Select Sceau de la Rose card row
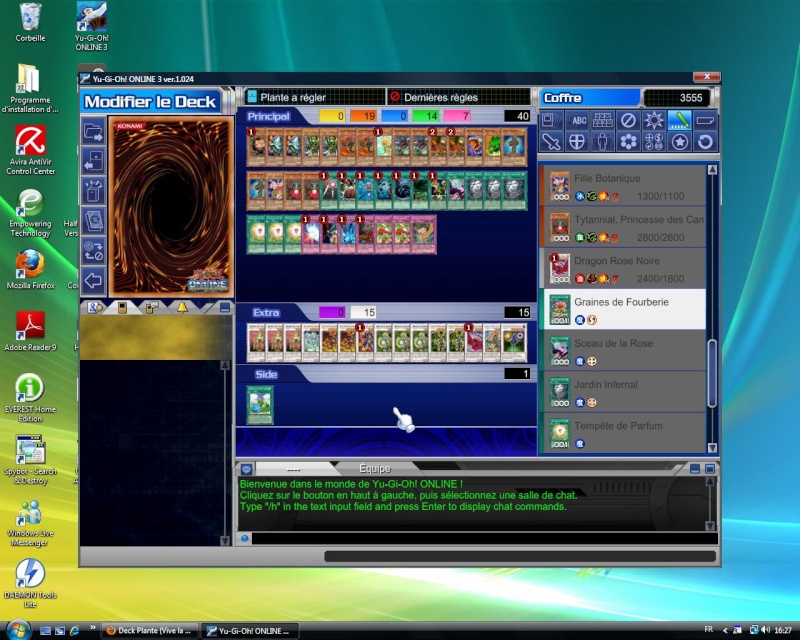The height and width of the screenshot is (640, 800). (622, 351)
